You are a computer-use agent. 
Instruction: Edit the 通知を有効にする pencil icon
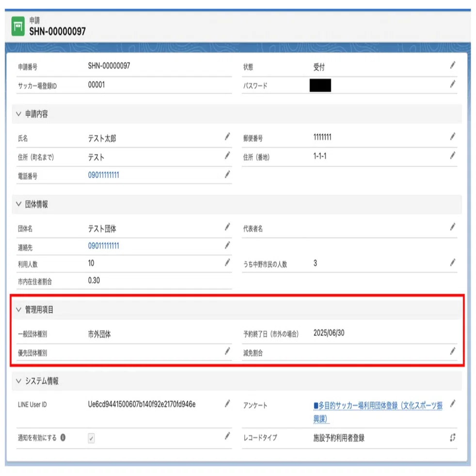[x=227, y=436]
